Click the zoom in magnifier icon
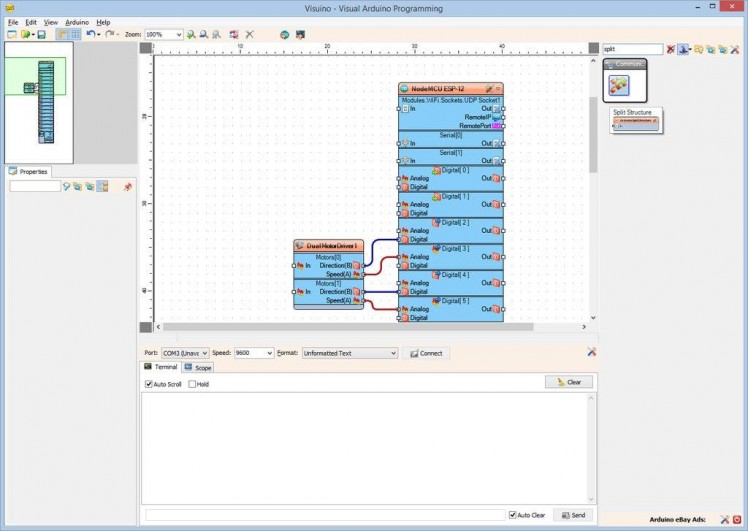 [191, 34]
